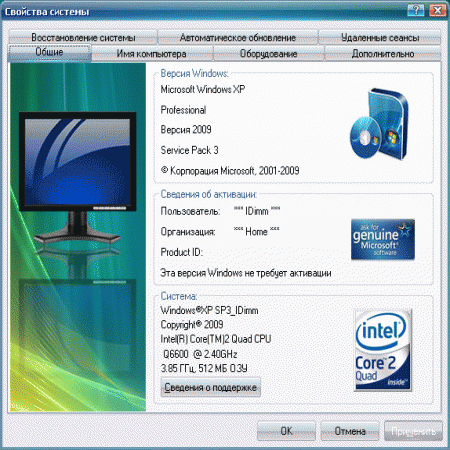Confirm with the OK button
The width and height of the screenshot is (450, 450).
tap(286, 431)
